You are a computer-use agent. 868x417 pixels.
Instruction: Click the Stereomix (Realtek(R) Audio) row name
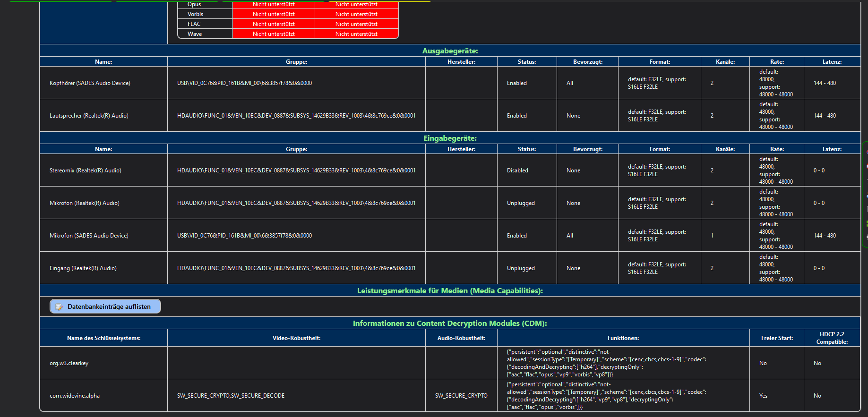[86, 170]
